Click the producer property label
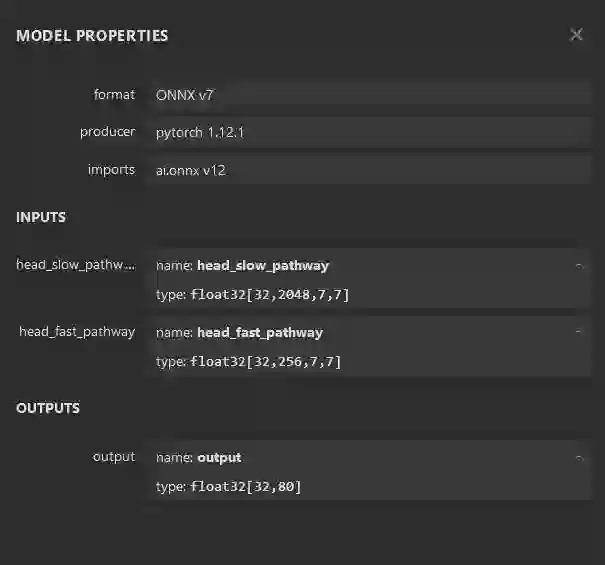 107,132
